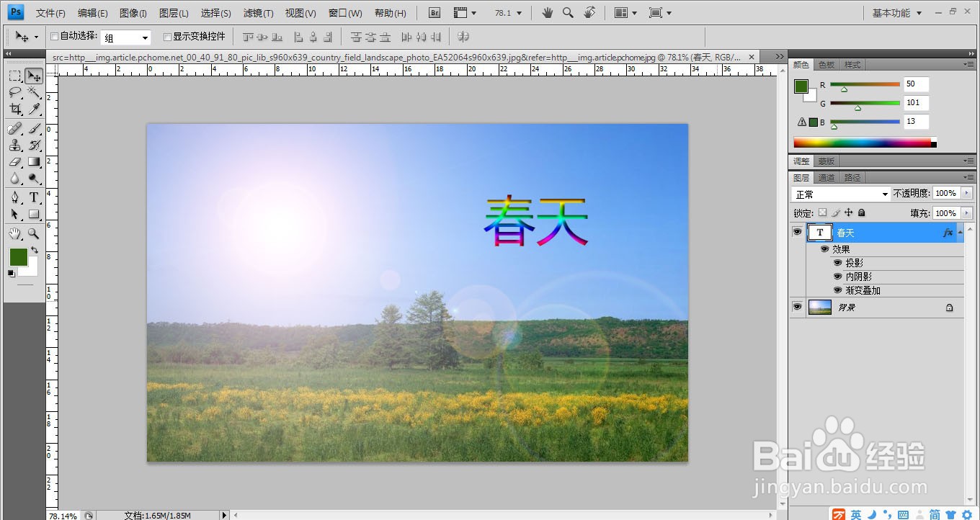This screenshot has width=980, height=520.
Task: Select the Crop tool
Action: (15, 109)
